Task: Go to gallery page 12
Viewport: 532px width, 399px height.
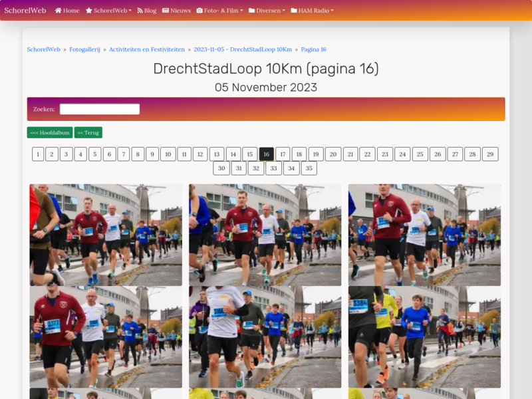Action: coord(200,154)
